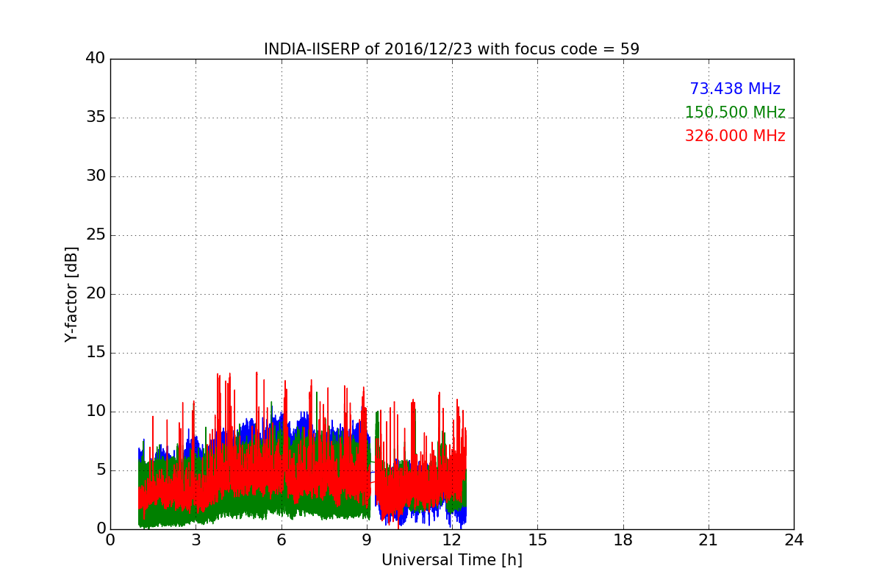Click the x-axis tick label 21
The width and height of the screenshot is (882, 588).
coord(708,539)
